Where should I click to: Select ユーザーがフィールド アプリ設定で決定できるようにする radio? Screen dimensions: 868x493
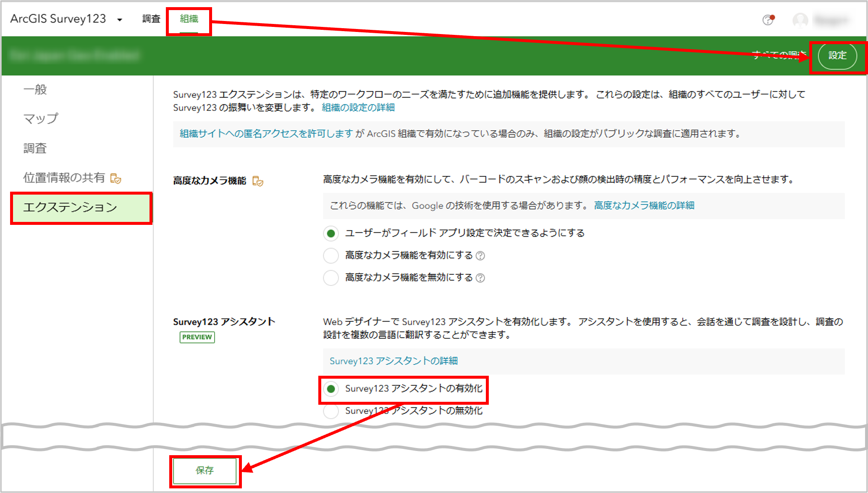[x=331, y=233]
